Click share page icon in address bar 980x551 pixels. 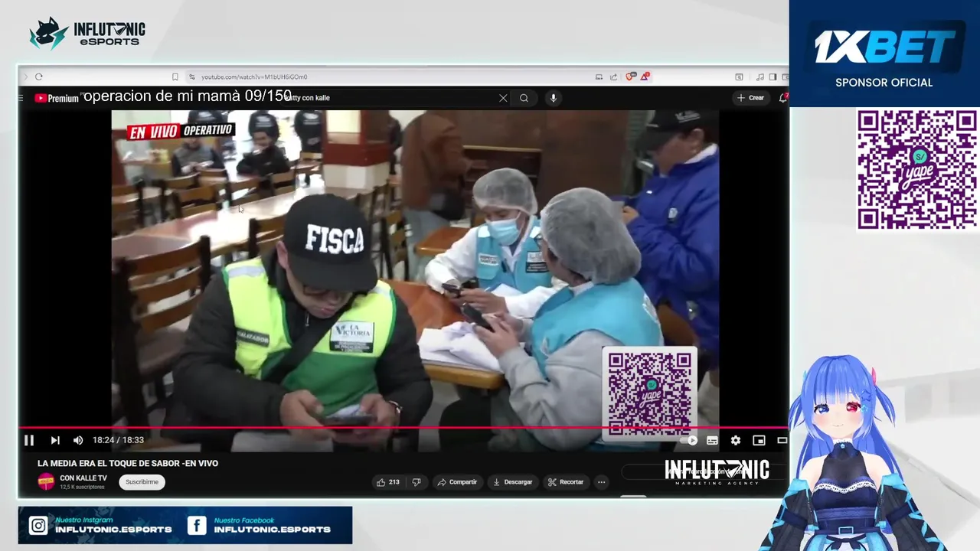(613, 77)
